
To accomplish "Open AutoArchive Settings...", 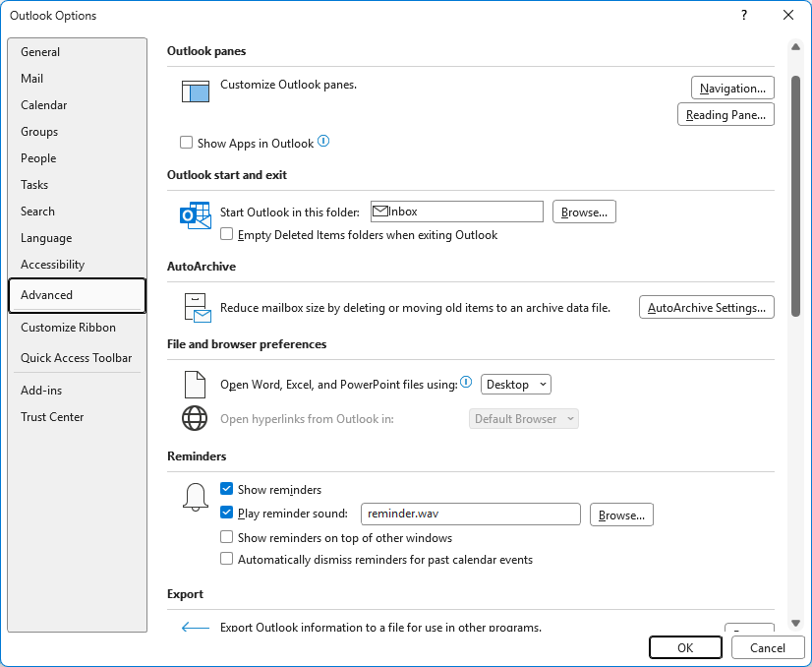I will tap(707, 307).
